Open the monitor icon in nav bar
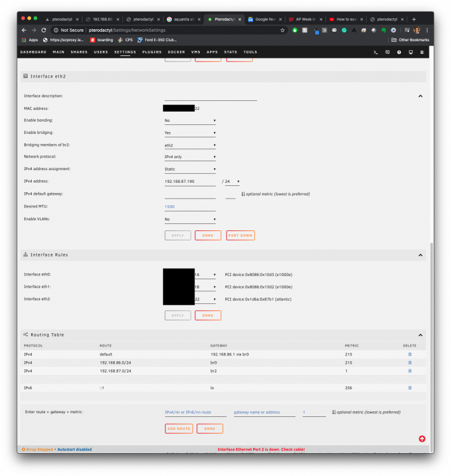This screenshot has height=476, width=451. pos(410,52)
